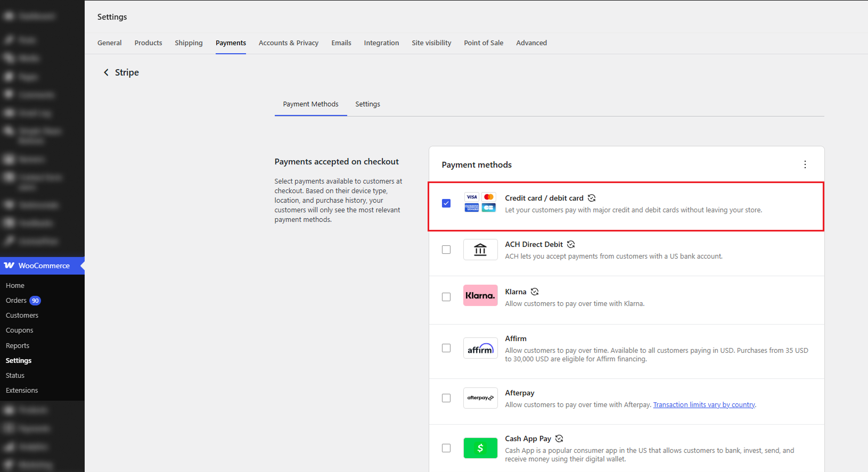Open the Emails settings tab
The width and height of the screenshot is (868, 472).
(x=341, y=43)
